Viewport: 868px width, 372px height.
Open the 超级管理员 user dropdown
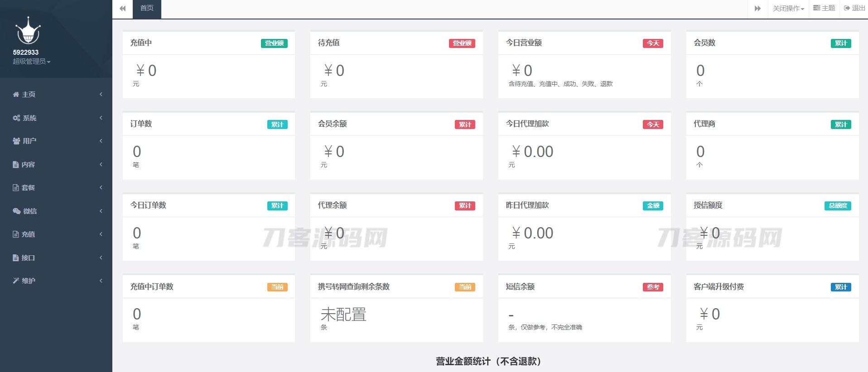click(31, 62)
